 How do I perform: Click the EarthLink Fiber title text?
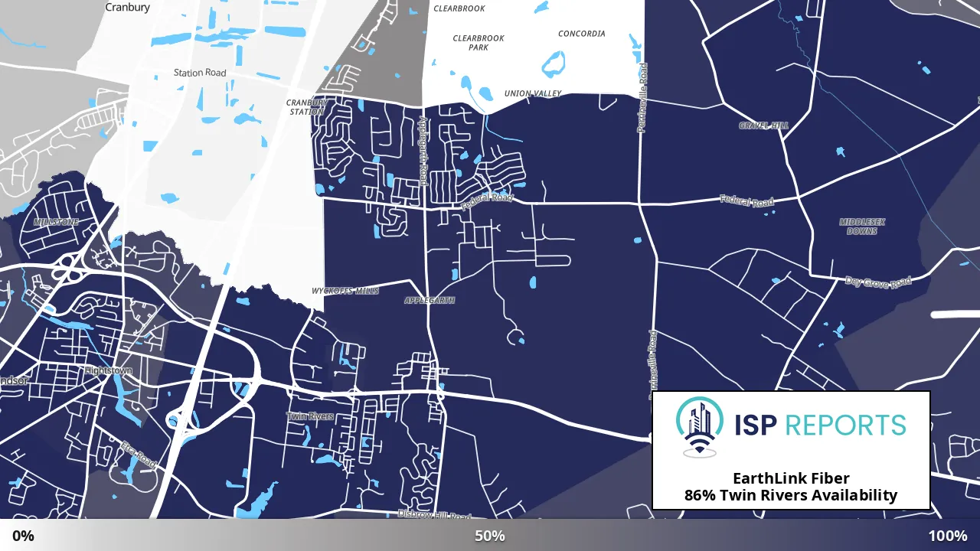pyautogui.click(x=791, y=478)
